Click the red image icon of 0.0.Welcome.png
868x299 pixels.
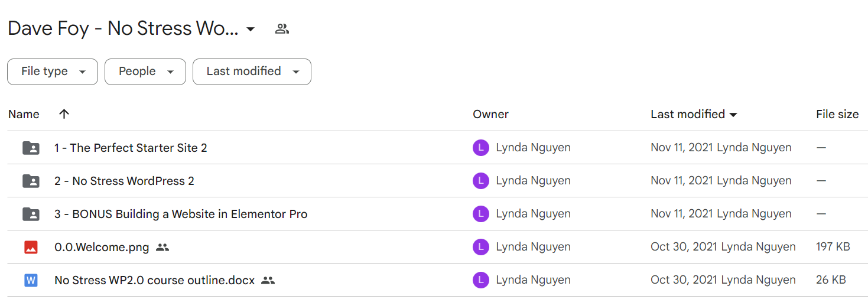(31, 247)
